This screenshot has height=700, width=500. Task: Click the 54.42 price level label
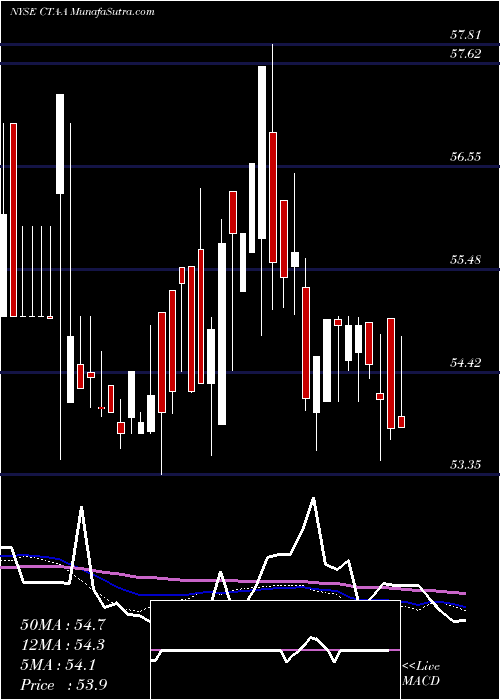point(466,362)
